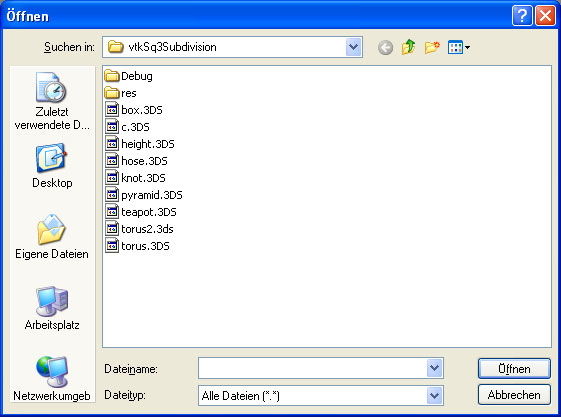Open the view menu icon

point(459,47)
